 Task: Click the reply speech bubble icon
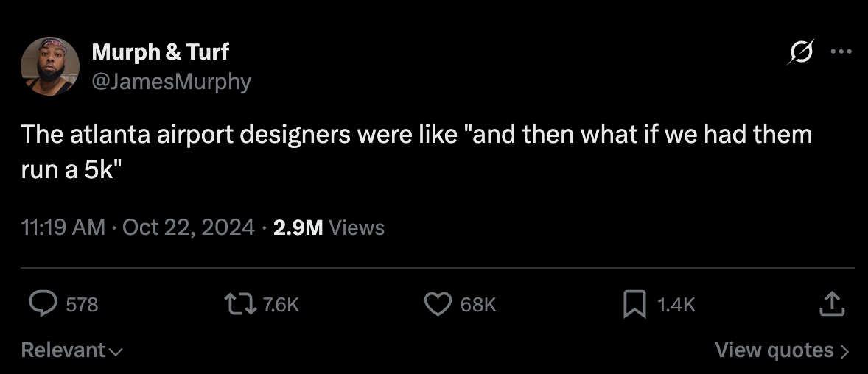click(43, 304)
